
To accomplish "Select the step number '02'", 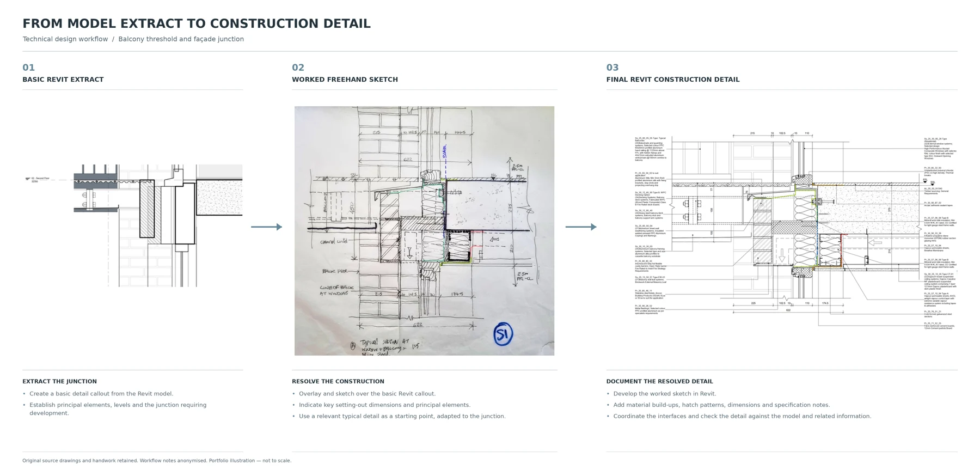I will tap(298, 68).
